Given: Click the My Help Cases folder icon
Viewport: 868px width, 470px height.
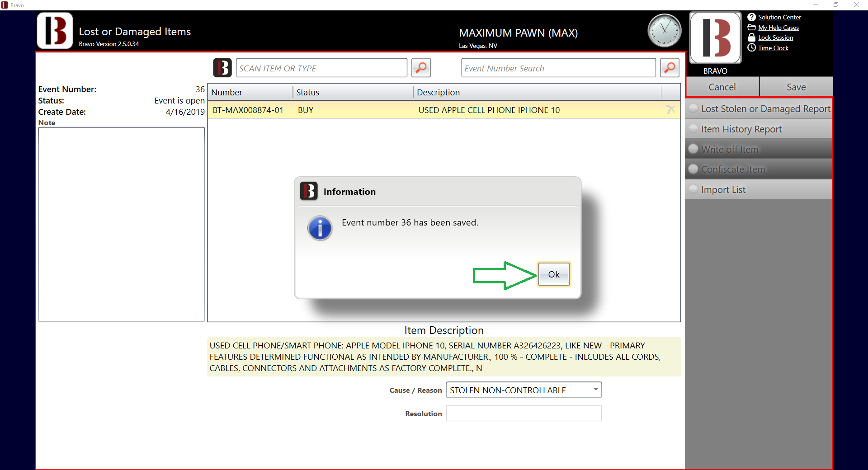Looking at the screenshot, I should pos(751,28).
